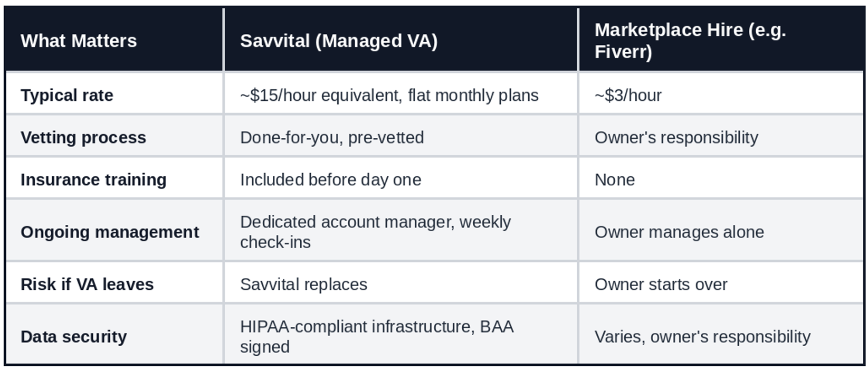Select the 'Varies, owner's responsibility' cell
The image size is (868, 370).
coord(721,336)
